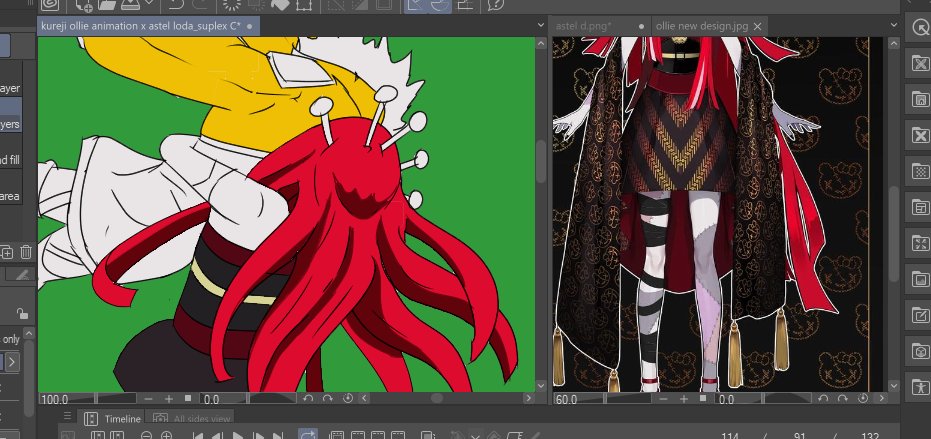The height and width of the screenshot is (439, 931).
Task: Rotate right canvas clockwise
Action: click(843, 399)
